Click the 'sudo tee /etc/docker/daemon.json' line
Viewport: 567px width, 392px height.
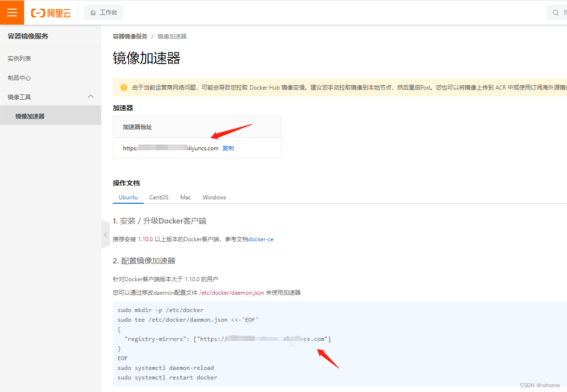[188, 320]
